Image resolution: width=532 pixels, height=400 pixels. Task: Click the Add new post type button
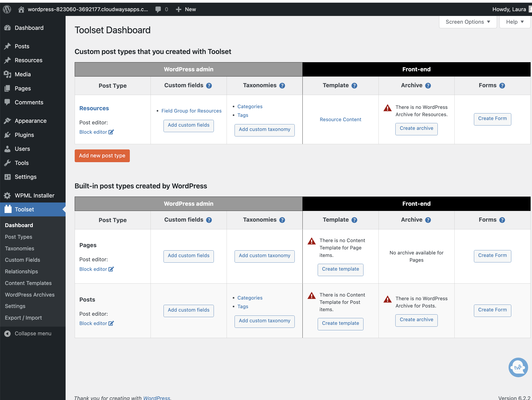[102, 156]
